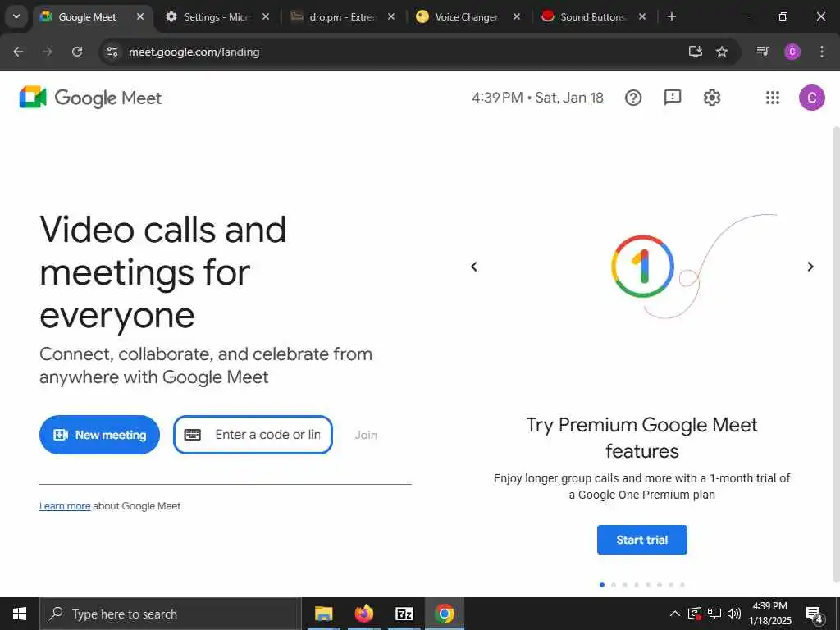Expand the tab search dropdown
Image resolution: width=840 pixels, height=630 pixels.
point(16,17)
